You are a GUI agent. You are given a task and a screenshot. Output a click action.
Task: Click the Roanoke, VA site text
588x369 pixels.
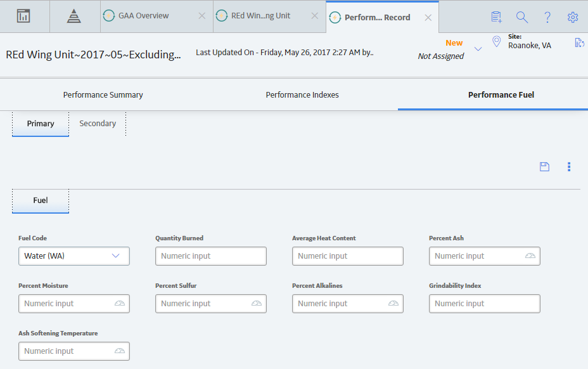tap(530, 46)
